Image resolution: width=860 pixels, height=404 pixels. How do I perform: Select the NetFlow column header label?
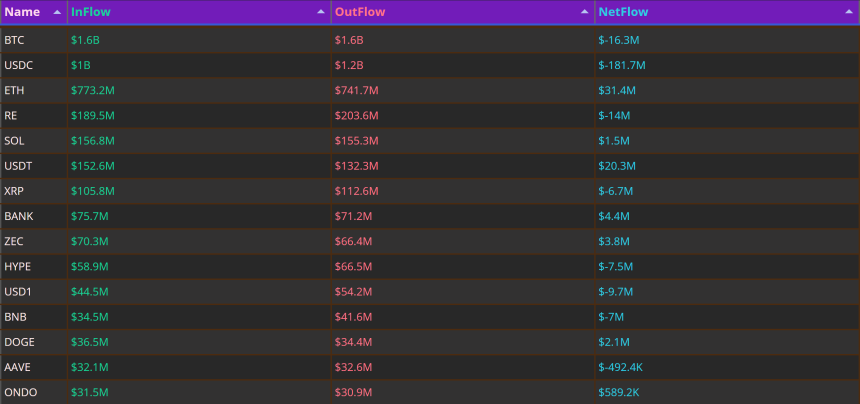pyautogui.click(x=623, y=12)
